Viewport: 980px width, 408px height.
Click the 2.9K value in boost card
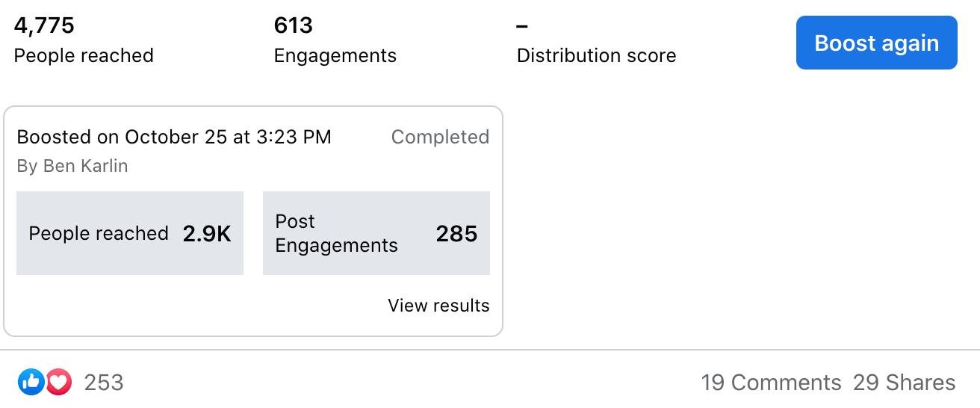coord(207,234)
